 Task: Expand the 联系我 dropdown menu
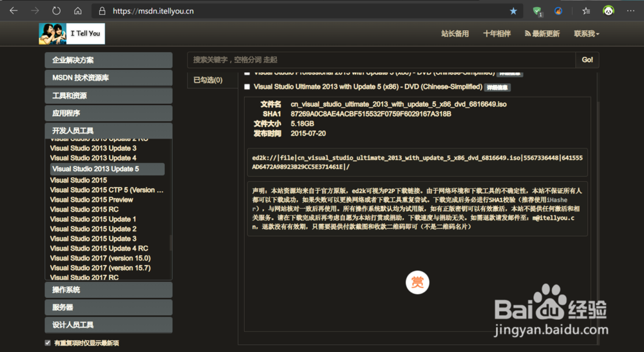[x=587, y=34]
